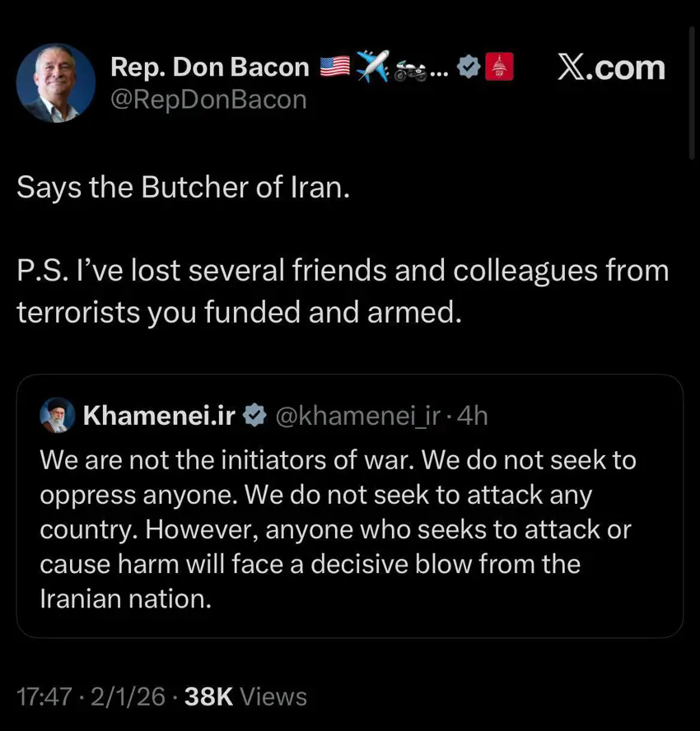Click the quoted tweet's 4h timestamp

[x=472, y=417]
